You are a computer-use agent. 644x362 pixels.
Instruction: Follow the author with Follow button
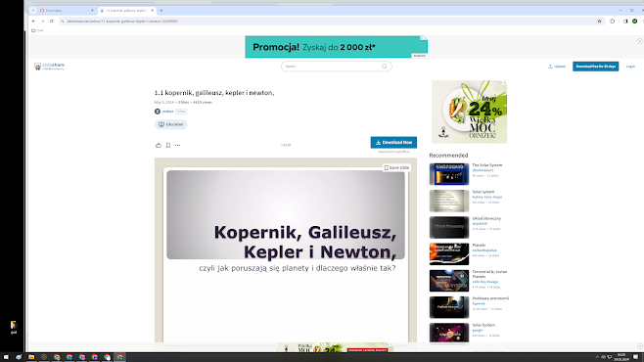pos(181,112)
